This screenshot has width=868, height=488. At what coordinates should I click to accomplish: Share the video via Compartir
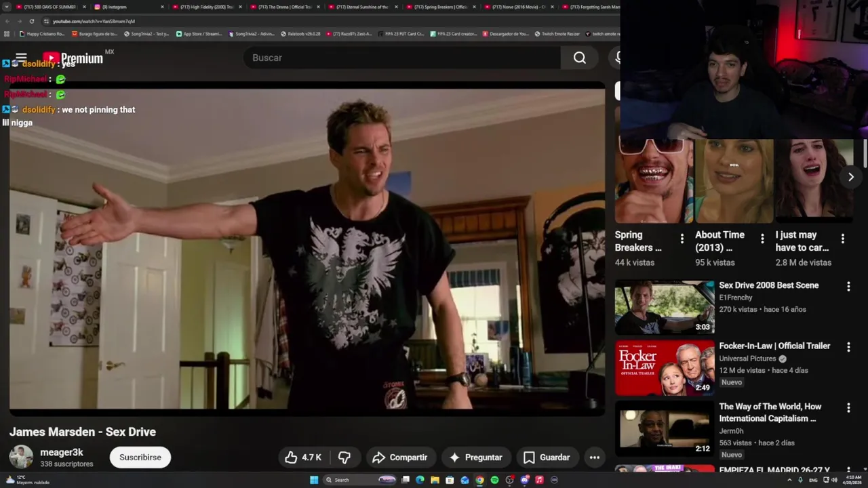pos(400,457)
